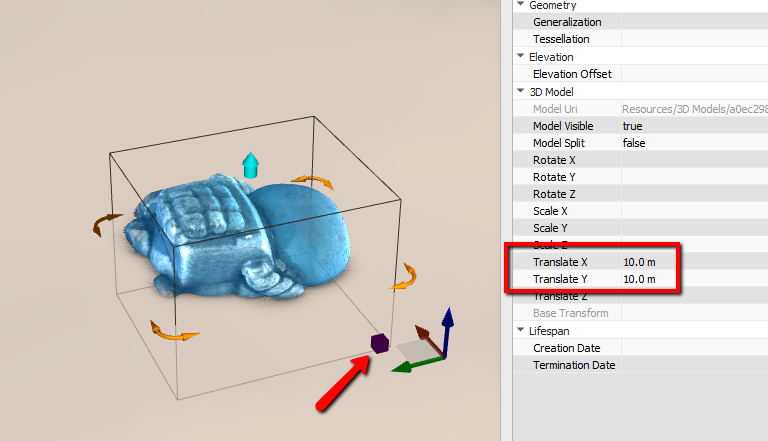The height and width of the screenshot is (441, 768).
Task: Select the green axis translate arrow
Action: pyautogui.click(x=416, y=365)
